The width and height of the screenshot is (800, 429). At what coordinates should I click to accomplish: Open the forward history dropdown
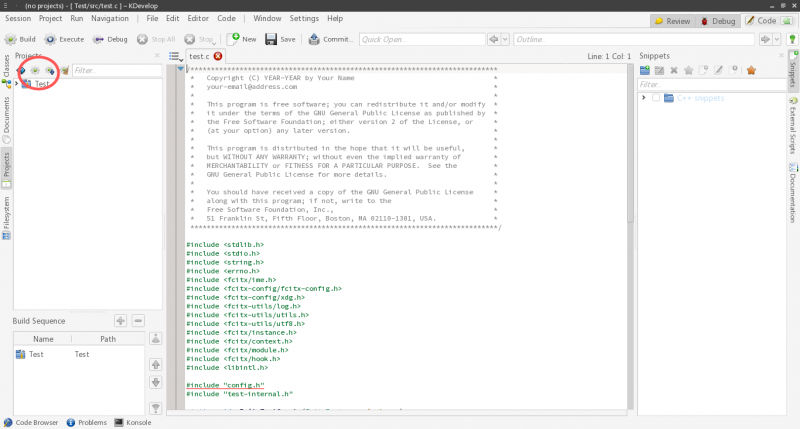[x=777, y=39]
